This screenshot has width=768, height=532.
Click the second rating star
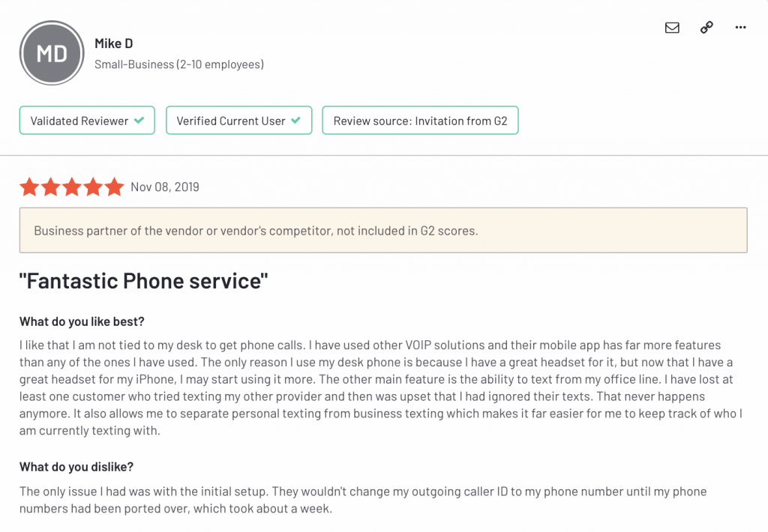pyautogui.click(x=50, y=187)
